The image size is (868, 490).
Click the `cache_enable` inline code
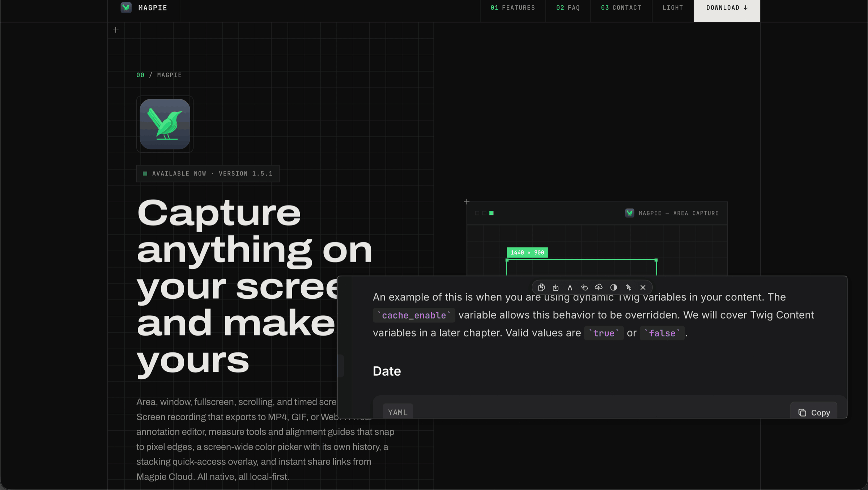[414, 315]
